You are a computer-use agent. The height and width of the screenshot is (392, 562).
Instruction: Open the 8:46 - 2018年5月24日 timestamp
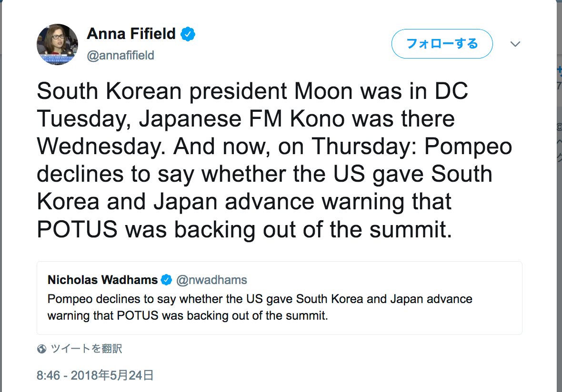click(95, 375)
